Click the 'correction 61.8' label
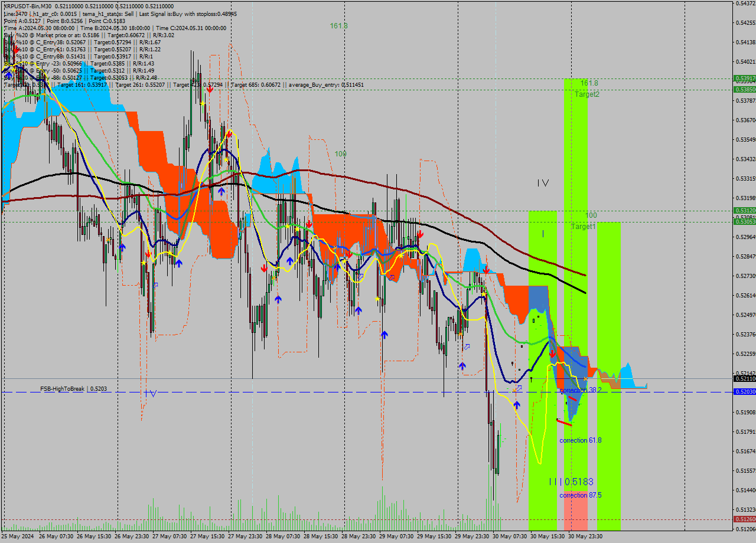The width and height of the screenshot is (756, 543). [x=581, y=440]
